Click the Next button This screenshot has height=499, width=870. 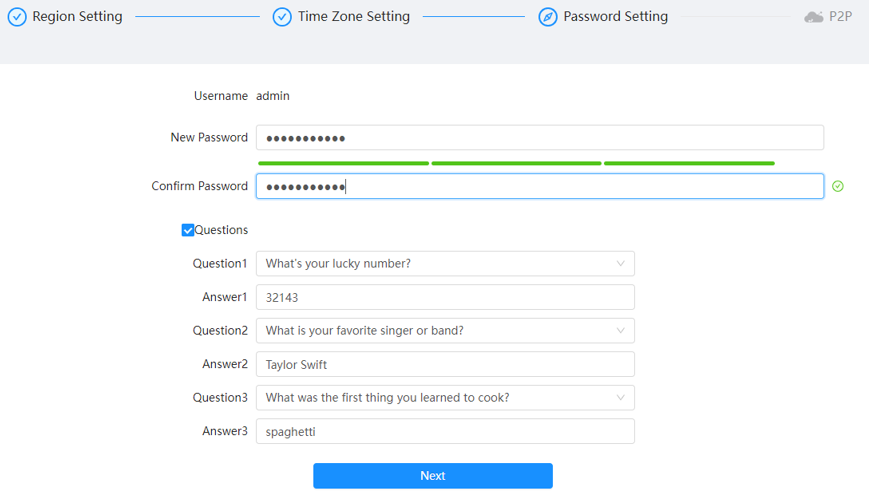[x=433, y=476]
